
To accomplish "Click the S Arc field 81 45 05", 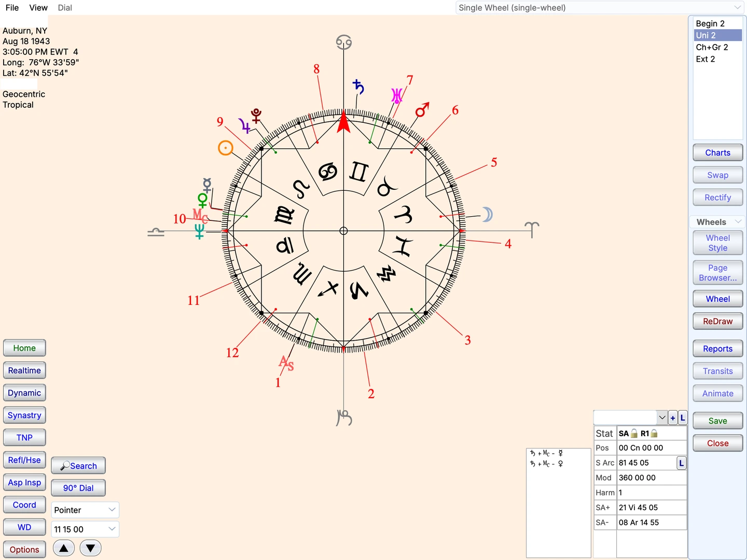I will [646, 463].
